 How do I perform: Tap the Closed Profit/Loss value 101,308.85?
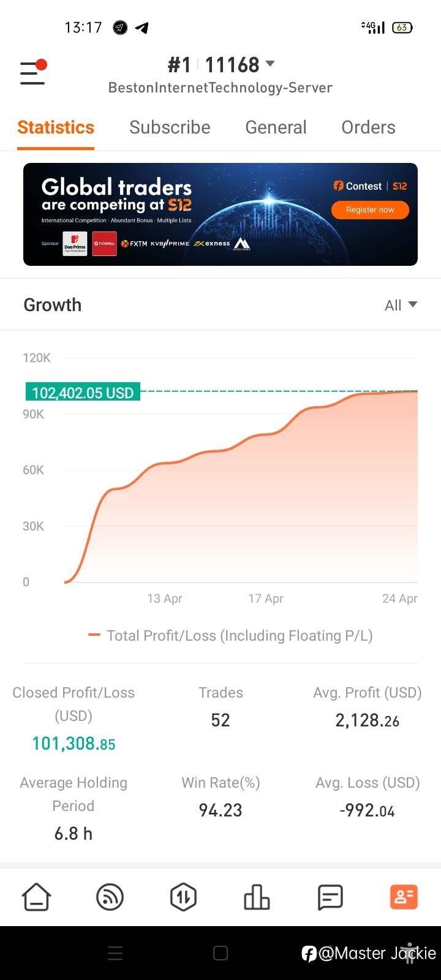tap(73, 744)
